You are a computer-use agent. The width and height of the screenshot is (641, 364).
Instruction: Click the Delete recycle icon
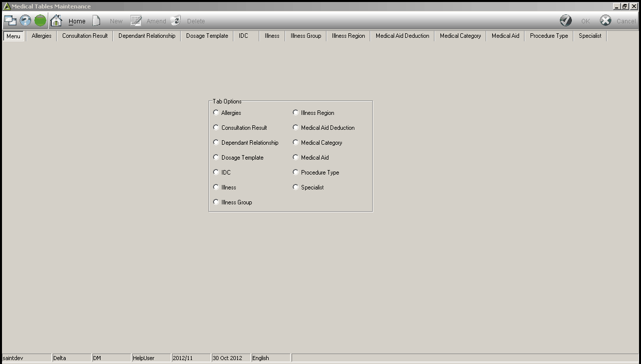[x=176, y=21]
